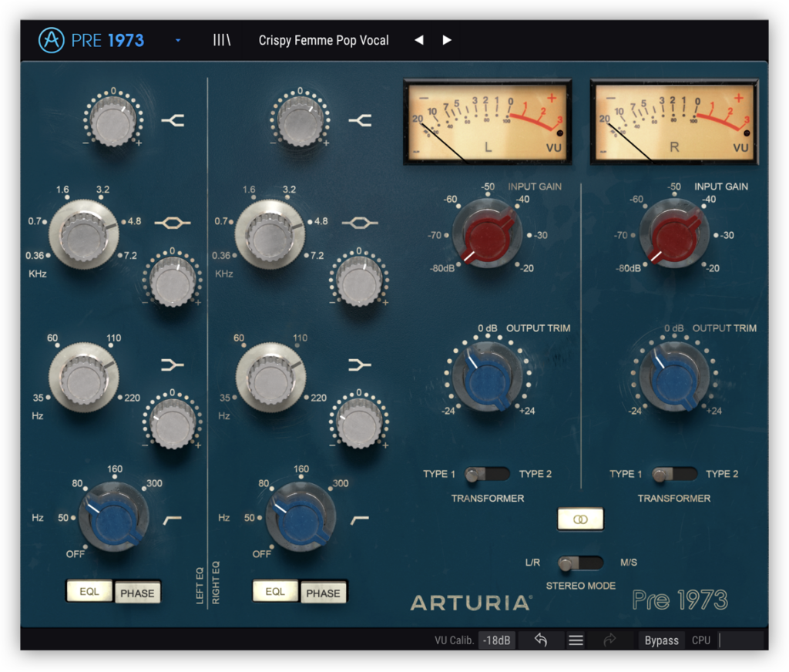Open the preset browser library icon
Screen dimensions: 789x672
pyautogui.click(x=221, y=40)
